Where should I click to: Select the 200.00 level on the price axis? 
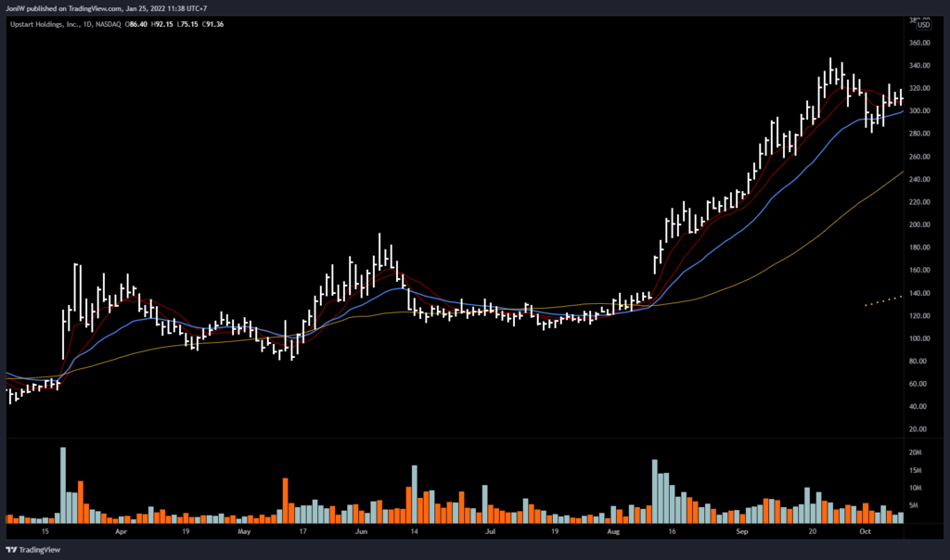(x=919, y=224)
